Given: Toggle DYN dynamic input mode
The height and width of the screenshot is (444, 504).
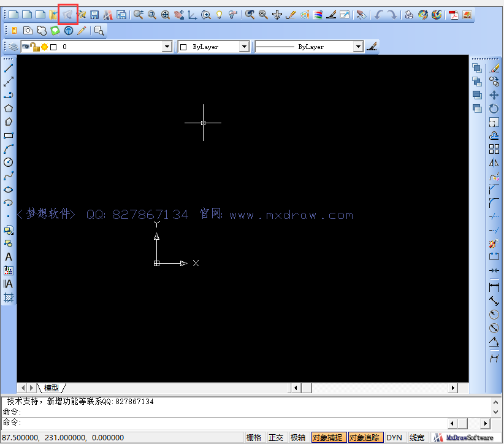Looking at the screenshot, I should (x=394, y=437).
